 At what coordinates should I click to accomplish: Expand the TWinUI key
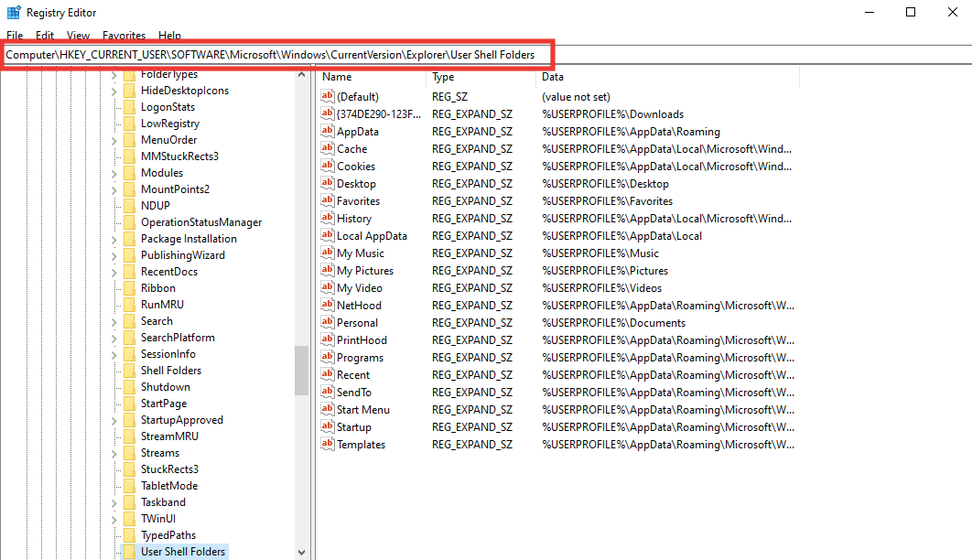coord(114,519)
